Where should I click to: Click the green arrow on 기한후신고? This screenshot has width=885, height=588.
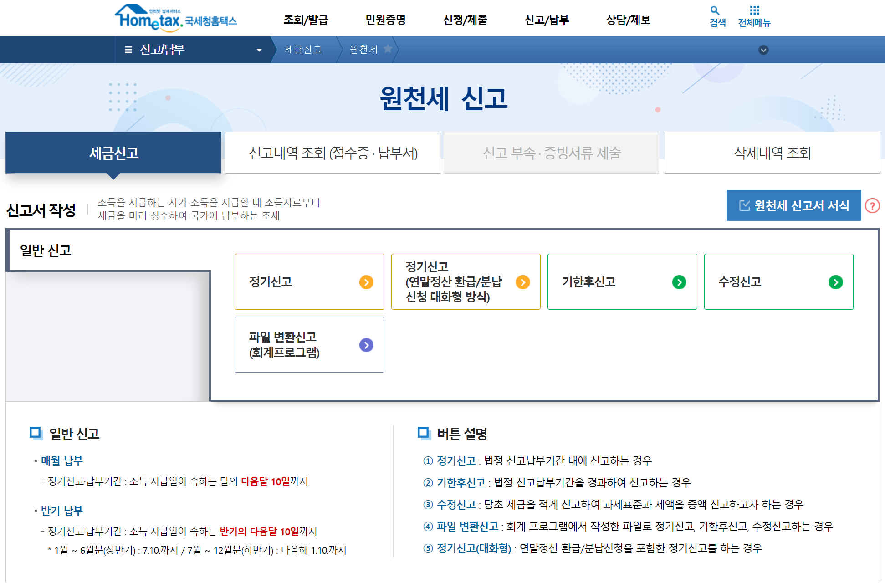679,282
